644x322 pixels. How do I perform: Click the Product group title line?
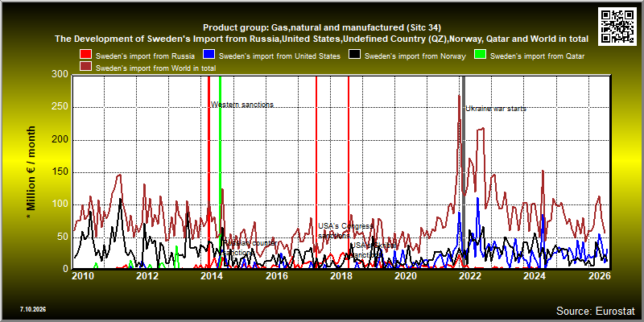[322, 28]
